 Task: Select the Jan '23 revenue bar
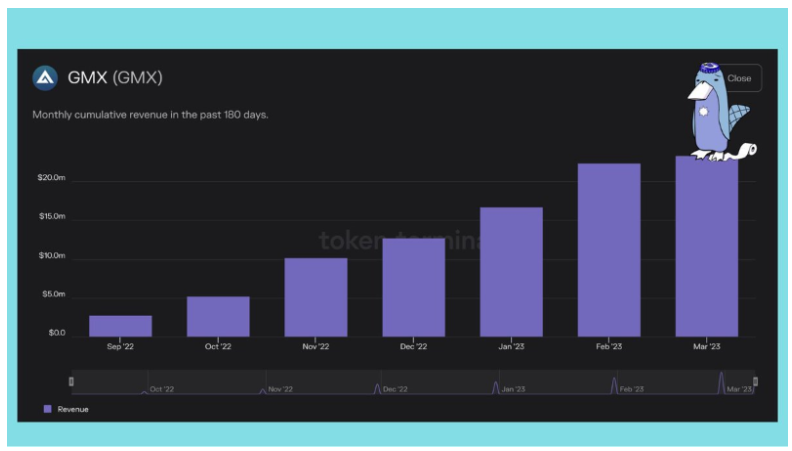[x=511, y=272]
